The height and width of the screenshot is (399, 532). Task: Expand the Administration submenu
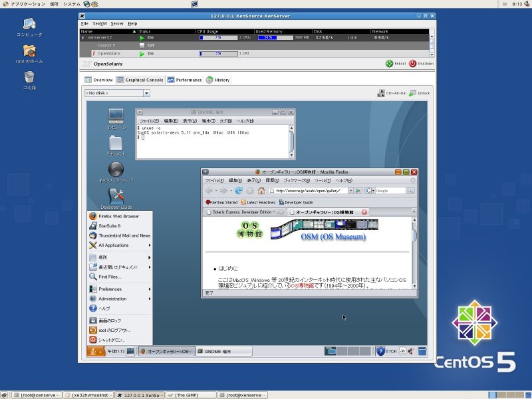120,299
